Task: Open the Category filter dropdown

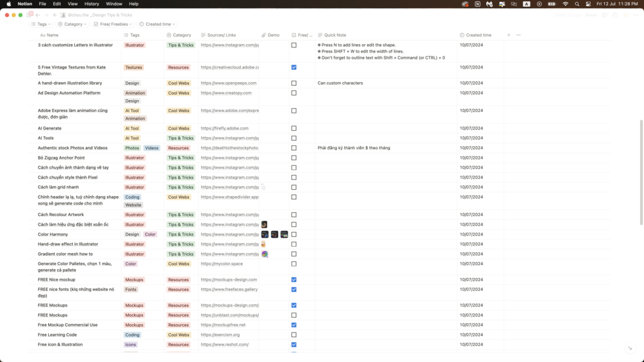Action: (x=72, y=24)
